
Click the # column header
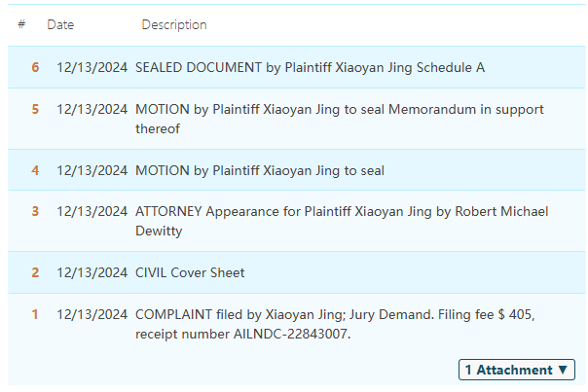[21, 24]
